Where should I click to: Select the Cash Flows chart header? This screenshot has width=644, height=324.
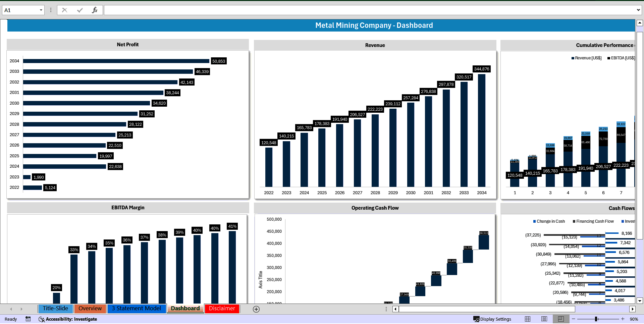[x=568, y=208]
